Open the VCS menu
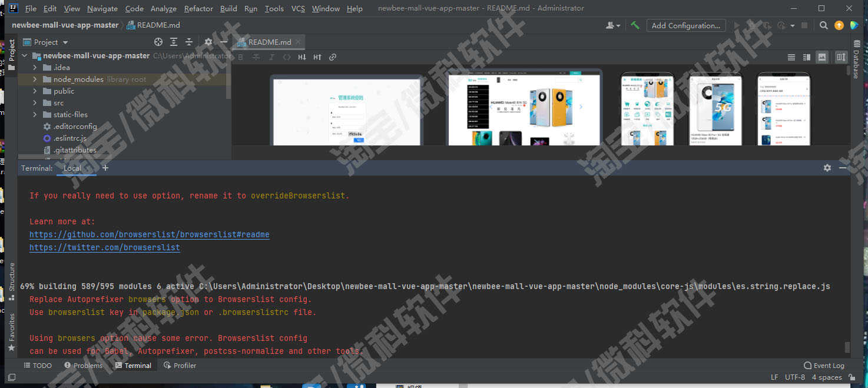This screenshot has height=388, width=868. [298, 8]
